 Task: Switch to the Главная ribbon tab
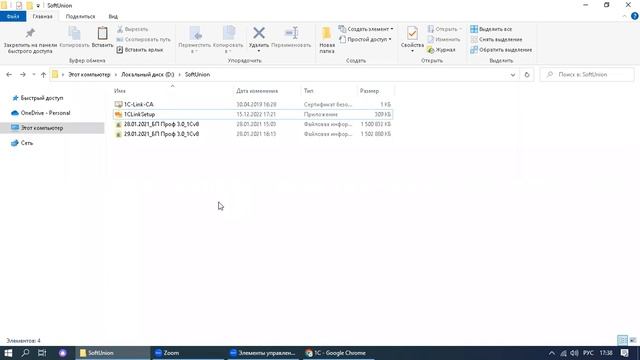click(42, 16)
